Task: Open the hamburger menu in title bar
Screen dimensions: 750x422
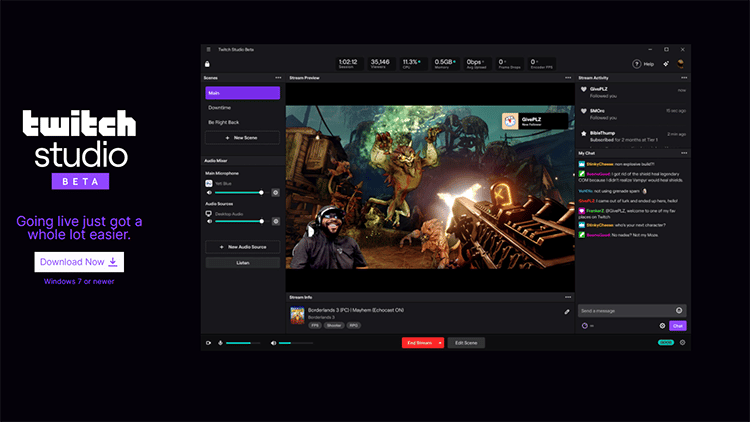Action: (208, 49)
